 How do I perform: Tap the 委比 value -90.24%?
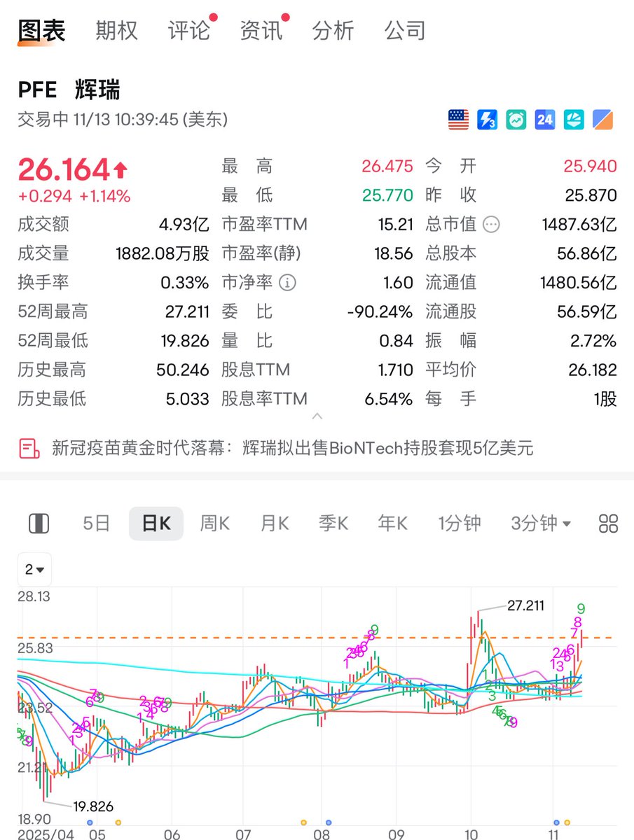pos(380,311)
